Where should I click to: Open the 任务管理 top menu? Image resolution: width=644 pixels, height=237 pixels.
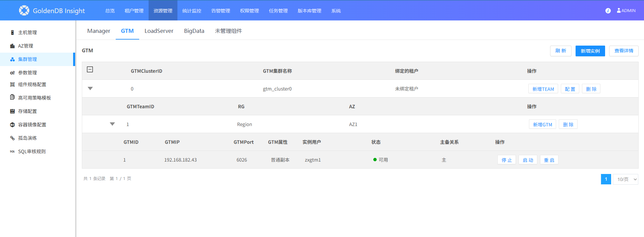click(x=278, y=11)
